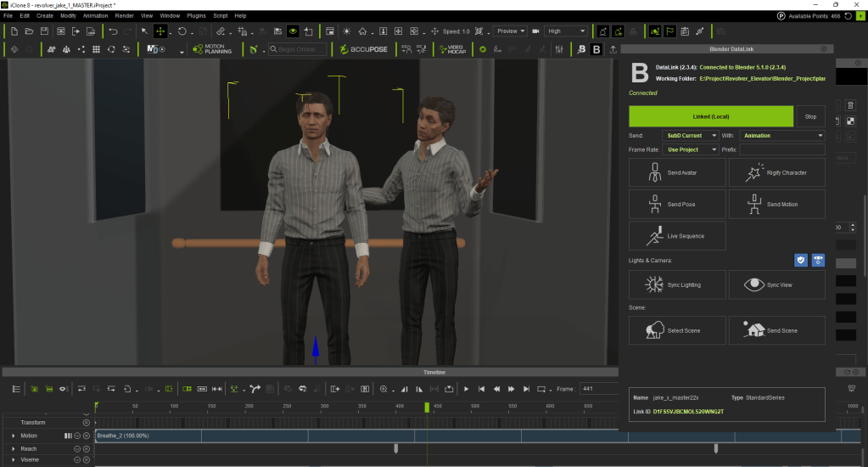The height and width of the screenshot is (467, 868).
Task: Create a new project with the New icon
Action: coord(14,31)
